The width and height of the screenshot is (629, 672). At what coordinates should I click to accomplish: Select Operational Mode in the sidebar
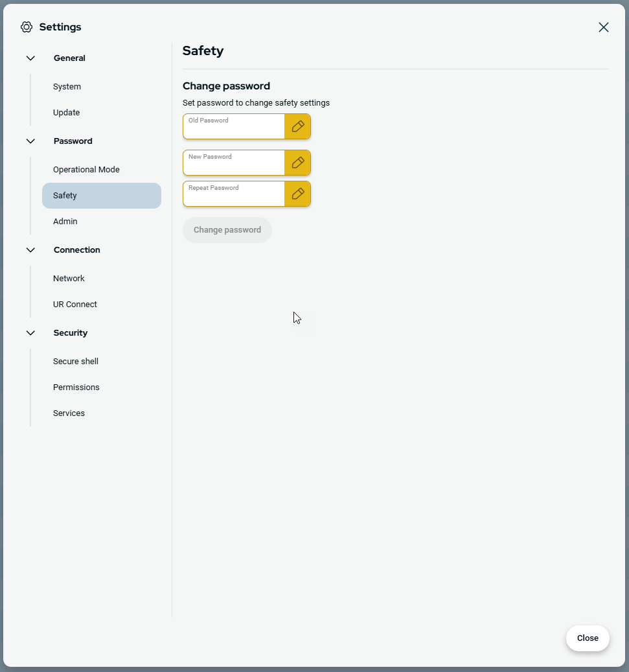(86, 170)
